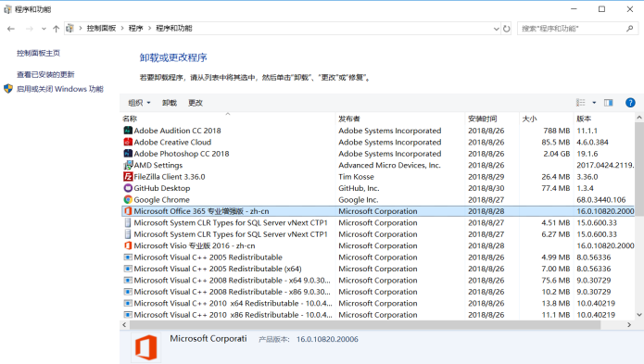Select the Adobe Photoshop CC 2018 name
644x364 pixels.
182,154
